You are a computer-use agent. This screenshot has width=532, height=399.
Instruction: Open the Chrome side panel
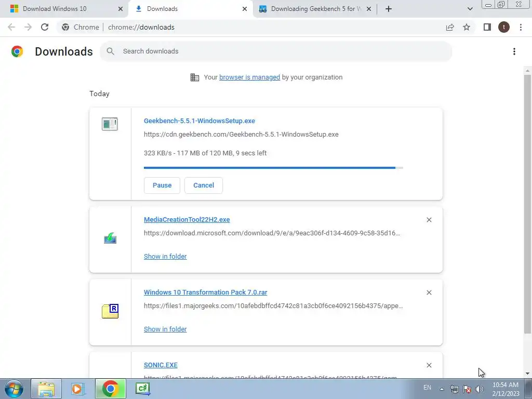[487, 27]
